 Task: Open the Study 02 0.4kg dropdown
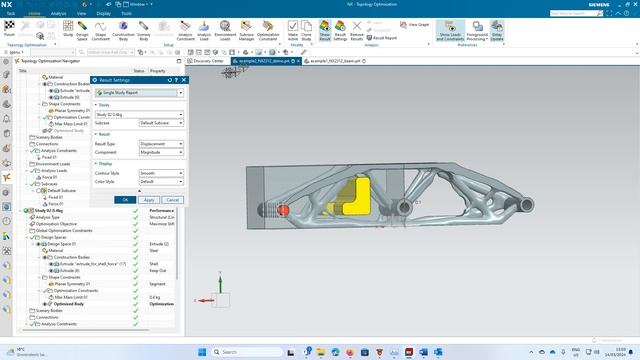coord(139,115)
